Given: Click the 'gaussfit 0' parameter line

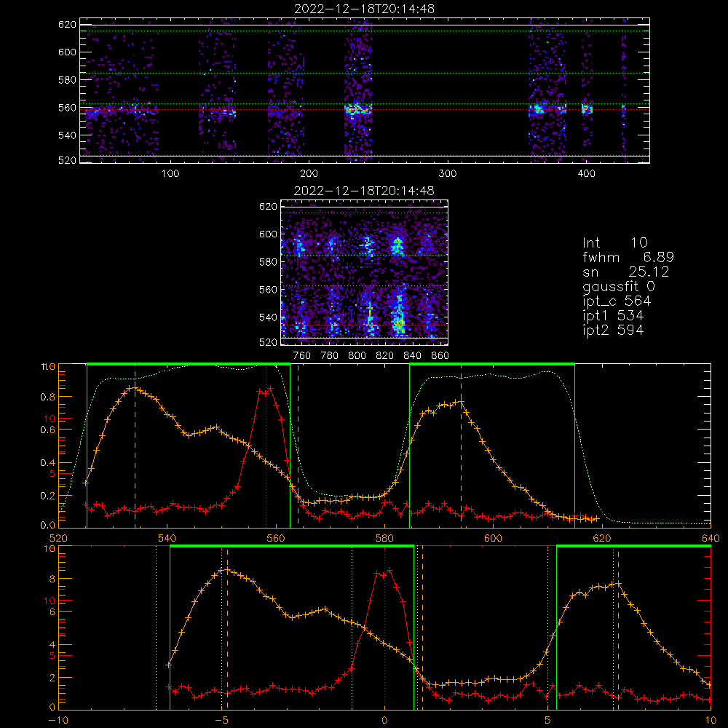Looking at the screenshot, I should pyautogui.click(x=619, y=286).
